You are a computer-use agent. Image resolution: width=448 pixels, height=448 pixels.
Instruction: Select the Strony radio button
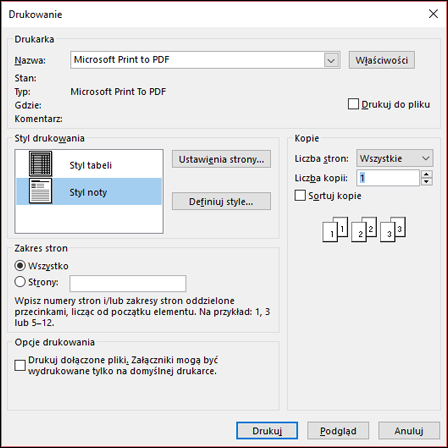pos(20,282)
